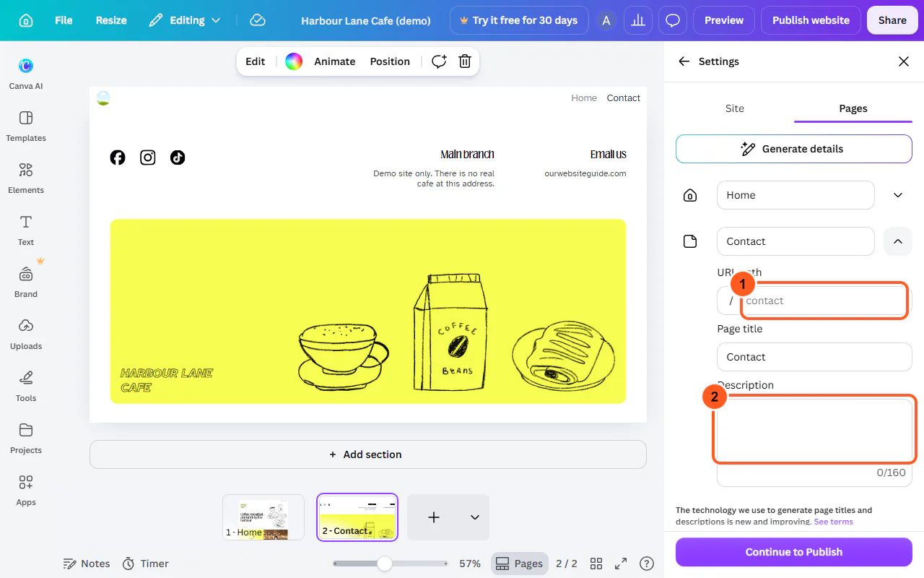The height and width of the screenshot is (578, 924).
Task: Enter fullscreen with the expand arrows icon
Action: click(621, 564)
